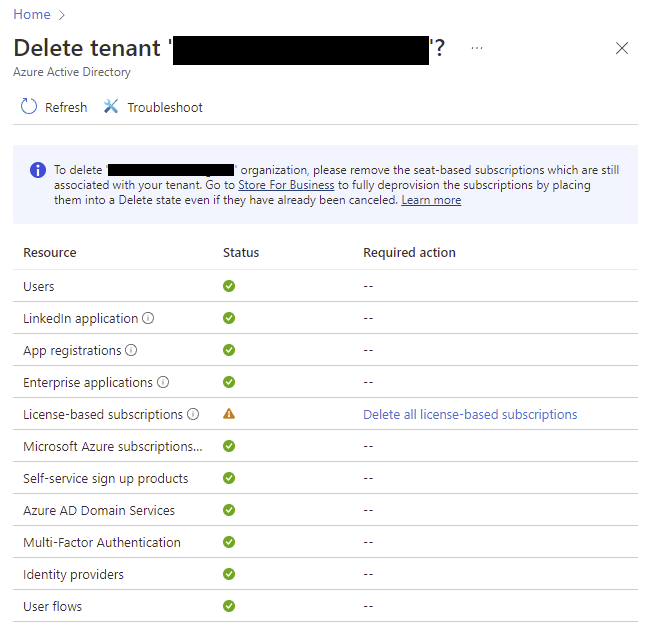Show App registrations info tooltip icon
The image size is (654, 643).
click(131, 350)
